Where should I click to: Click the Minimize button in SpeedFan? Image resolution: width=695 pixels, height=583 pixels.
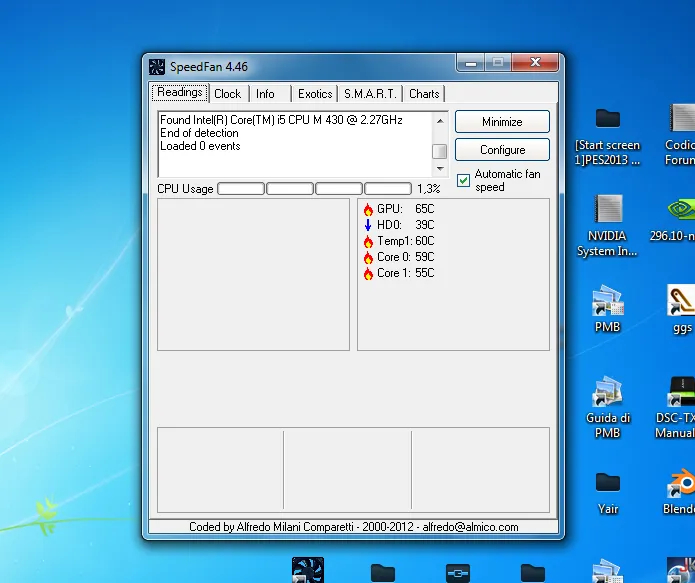tap(502, 121)
